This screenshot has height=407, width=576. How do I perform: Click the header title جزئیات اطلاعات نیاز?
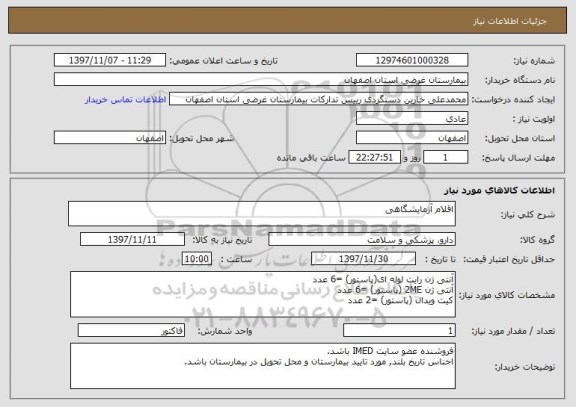(x=510, y=21)
